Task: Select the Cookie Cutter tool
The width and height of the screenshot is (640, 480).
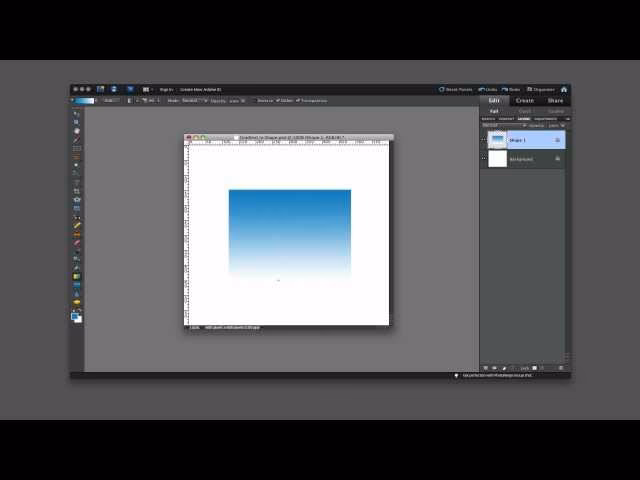Action: (76, 200)
